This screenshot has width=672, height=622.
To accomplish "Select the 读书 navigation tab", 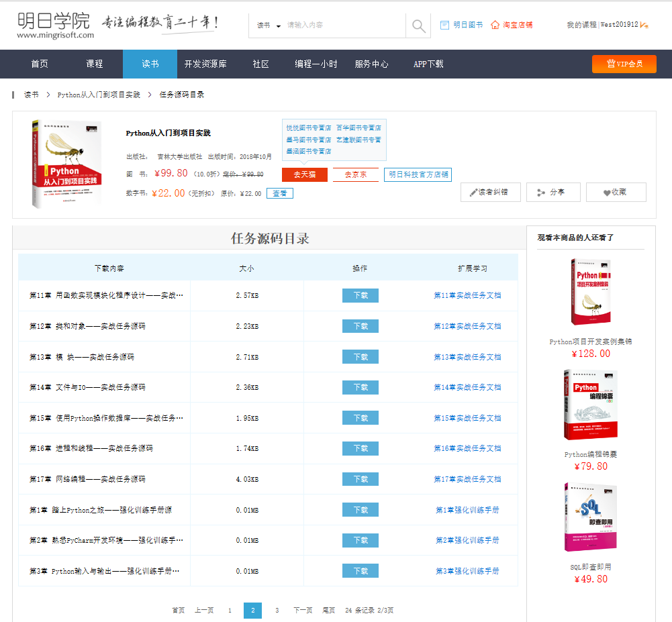I will [x=150, y=64].
